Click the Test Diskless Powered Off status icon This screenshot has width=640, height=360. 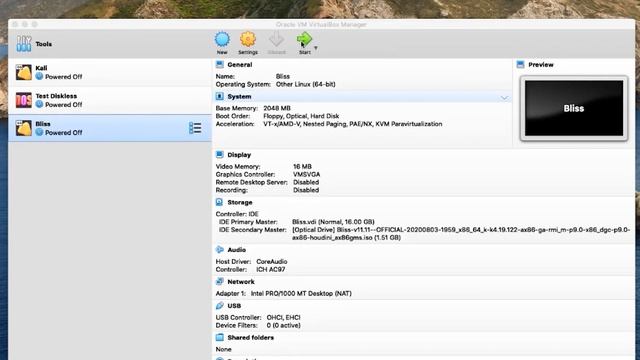pyautogui.click(x=39, y=104)
